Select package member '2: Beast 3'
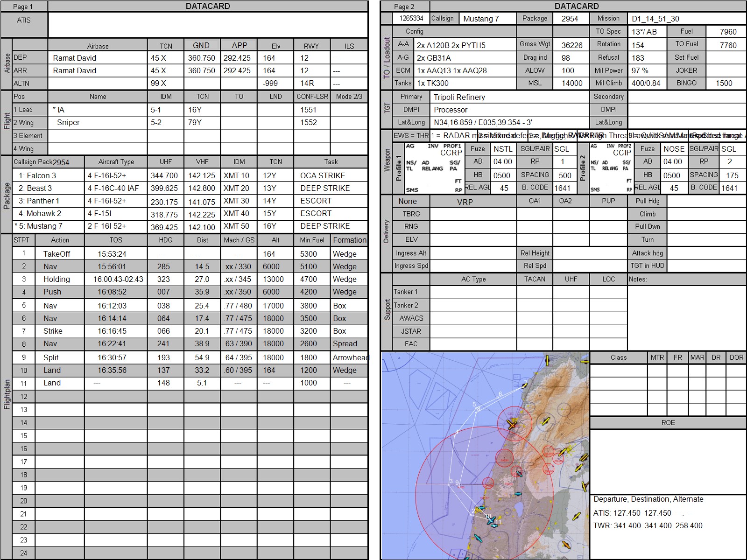This screenshot has height=560, width=747. 35,188
